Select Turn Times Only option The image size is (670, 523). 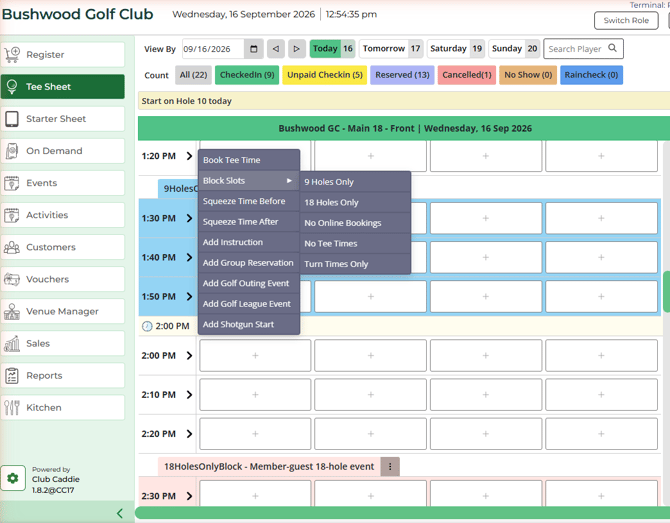[355, 264]
